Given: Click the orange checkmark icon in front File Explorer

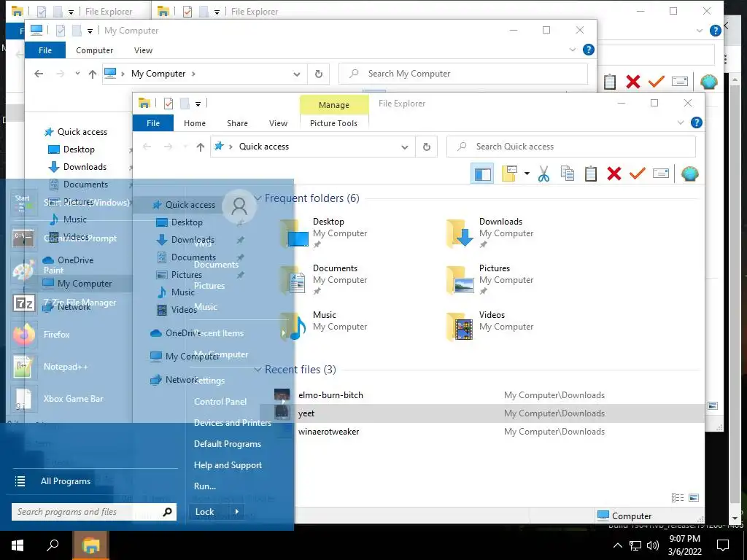Looking at the screenshot, I should 637,174.
